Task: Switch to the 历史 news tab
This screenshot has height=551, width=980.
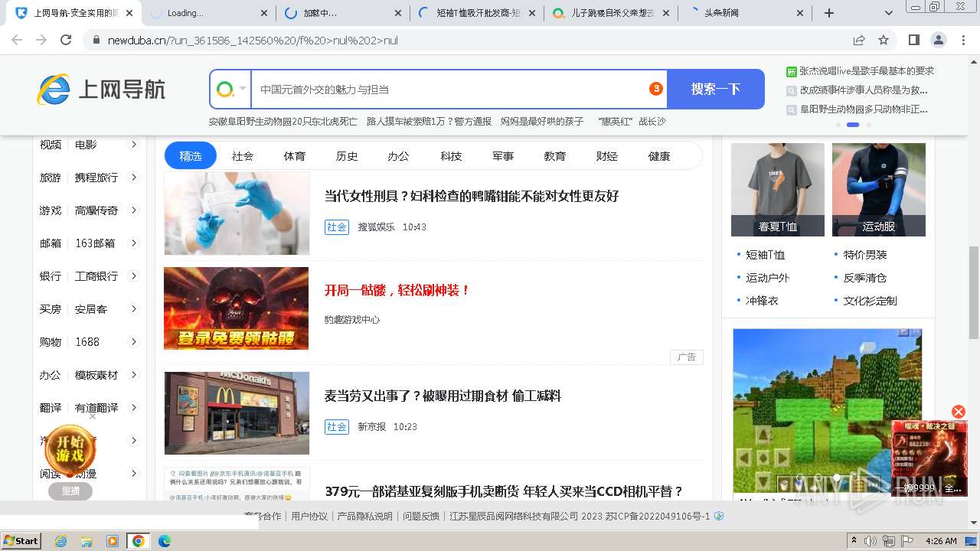Action: tap(347, 155)
